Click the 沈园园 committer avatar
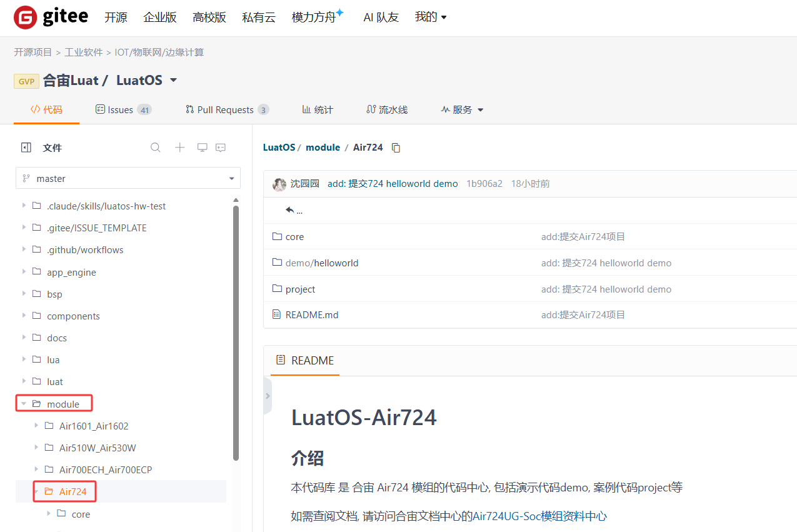The height and width of the screenshot is (532, 797). 279,184
